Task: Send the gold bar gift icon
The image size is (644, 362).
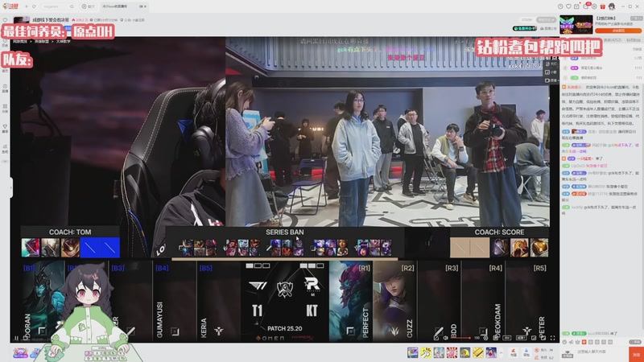Action: [478, 352]
